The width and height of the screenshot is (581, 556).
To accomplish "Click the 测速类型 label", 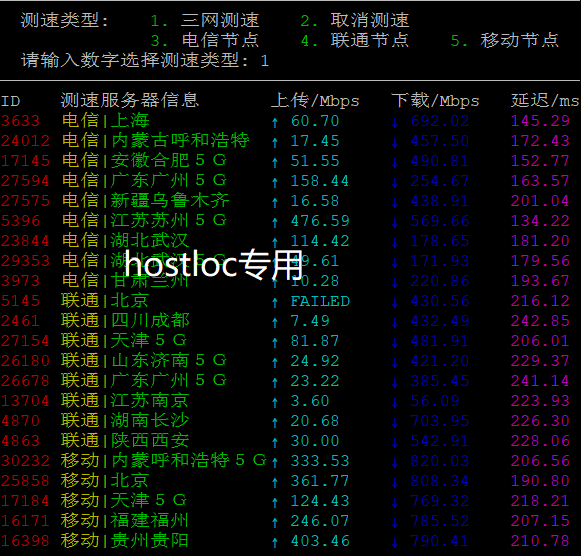I will [64, 20].
